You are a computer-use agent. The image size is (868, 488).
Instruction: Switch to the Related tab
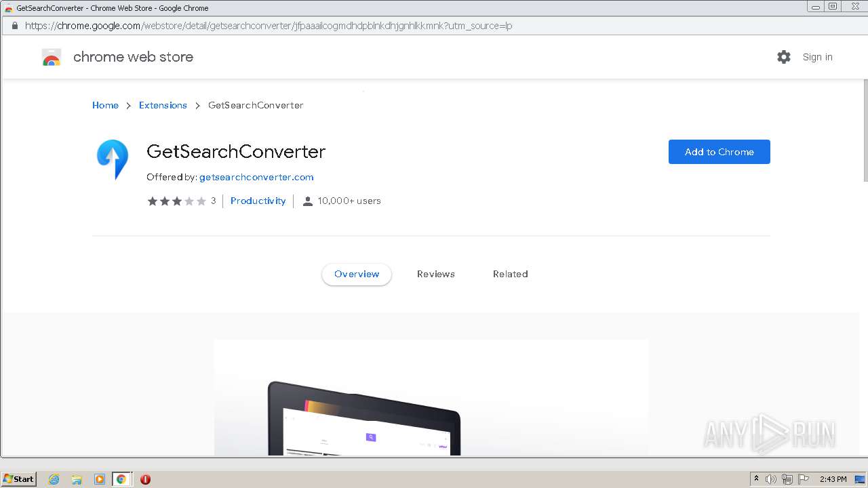point(511,274)
